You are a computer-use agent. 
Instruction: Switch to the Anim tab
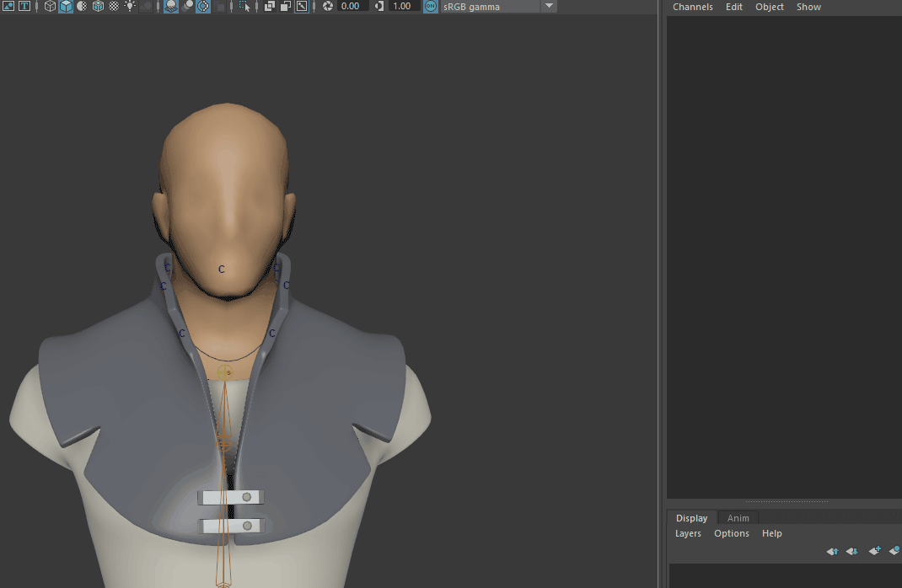tap(738, 518)
